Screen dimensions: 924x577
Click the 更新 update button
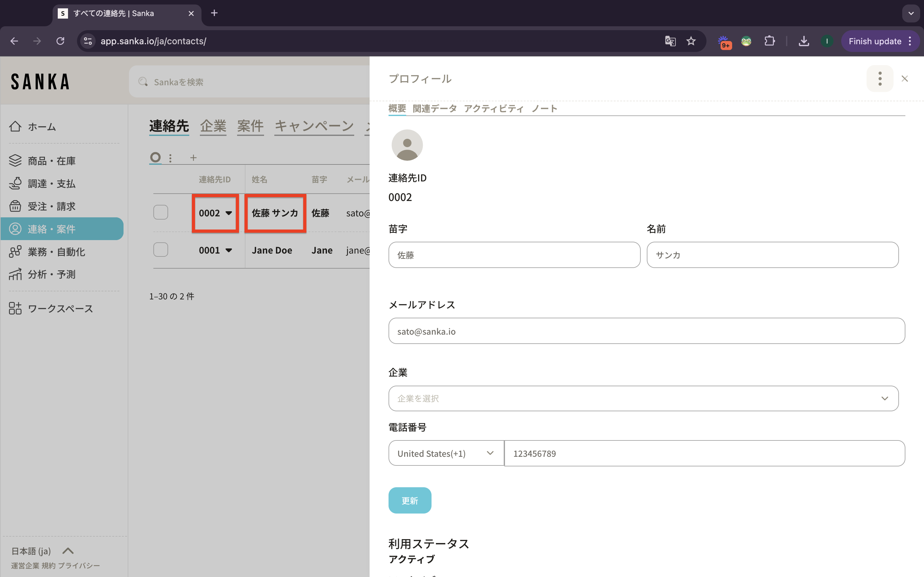410,500
